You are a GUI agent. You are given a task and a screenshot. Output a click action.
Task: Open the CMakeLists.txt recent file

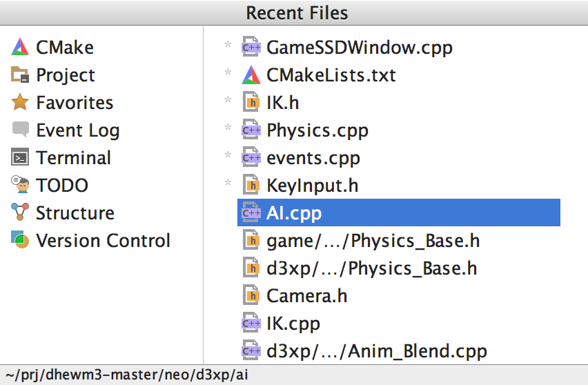coord(331,75)
